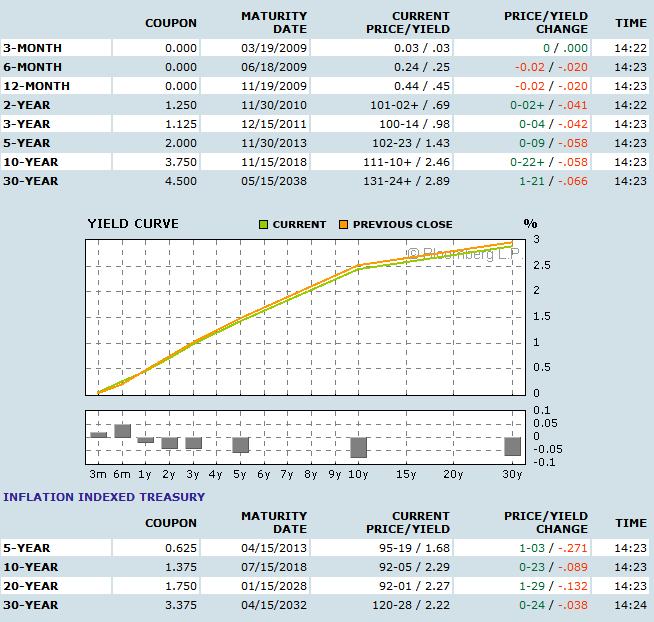Click maturity date 11/15/2018

click(274, 162)
